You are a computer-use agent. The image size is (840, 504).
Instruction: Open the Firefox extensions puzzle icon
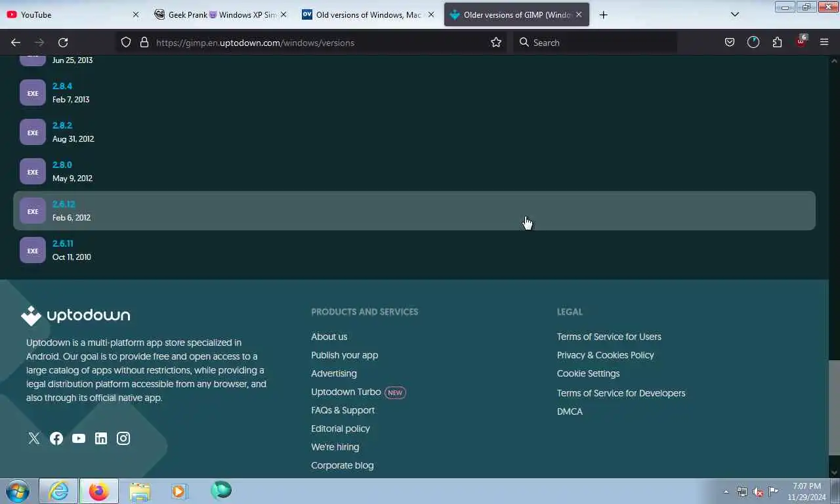click(x=777, y=43)
